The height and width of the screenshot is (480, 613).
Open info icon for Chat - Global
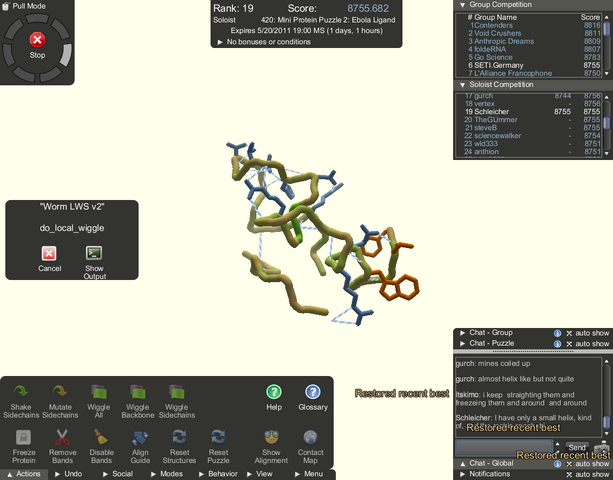point(557,464)
